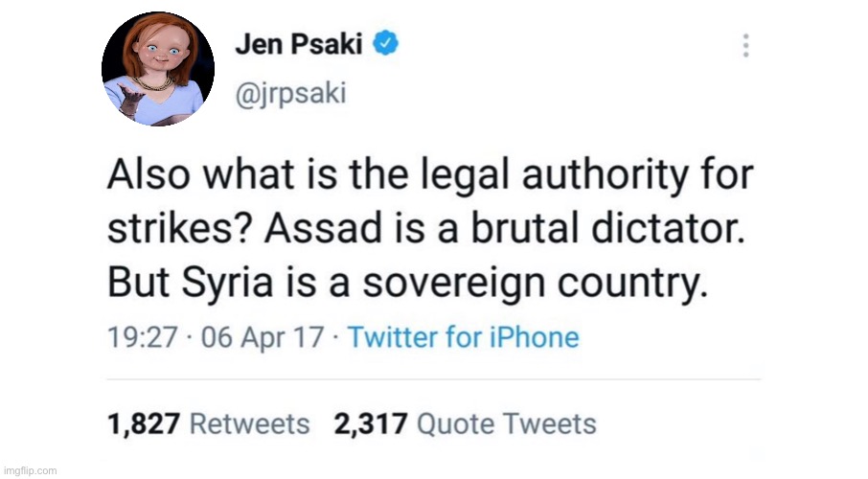
Task: View the 2,317 quote count
Action: click(x=372, y=423)
